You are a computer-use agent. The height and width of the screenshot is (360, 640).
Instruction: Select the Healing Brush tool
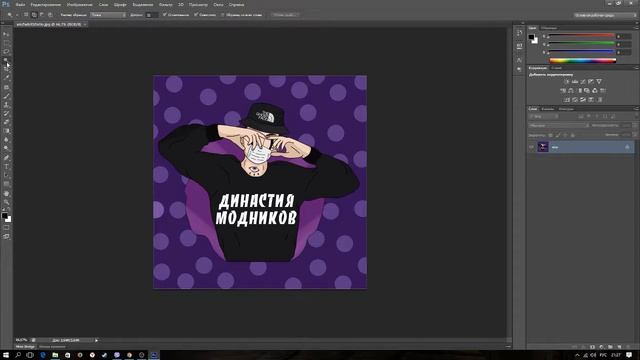(x=6, y=87)
